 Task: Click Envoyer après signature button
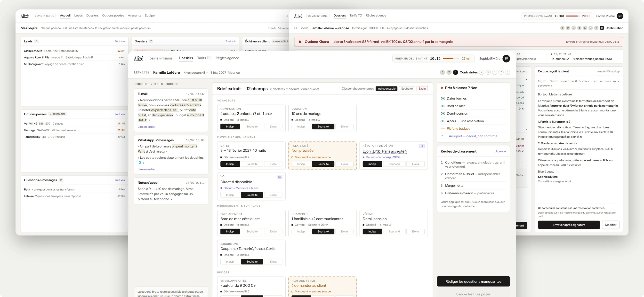[569, 225]
